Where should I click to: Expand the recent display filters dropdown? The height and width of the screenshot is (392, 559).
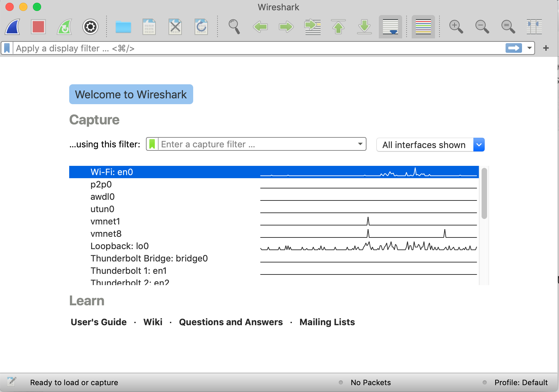pyautogui.click(x=530, y=48)
